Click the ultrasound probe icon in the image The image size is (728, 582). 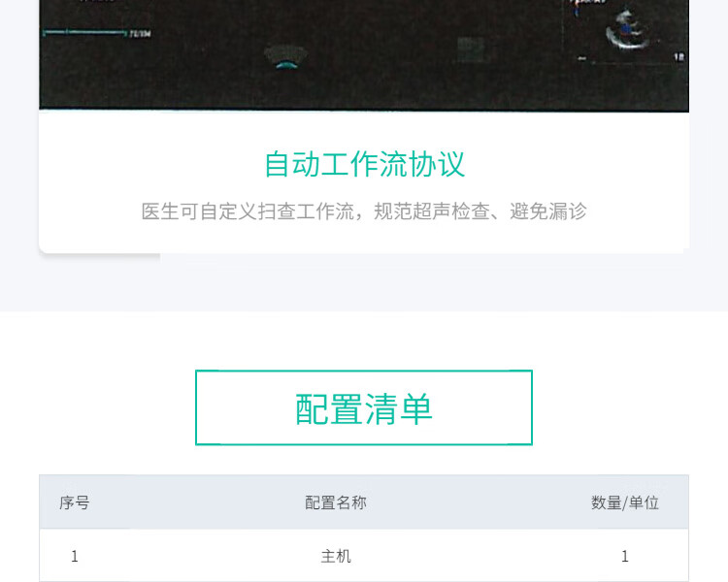tap(286, 57)
